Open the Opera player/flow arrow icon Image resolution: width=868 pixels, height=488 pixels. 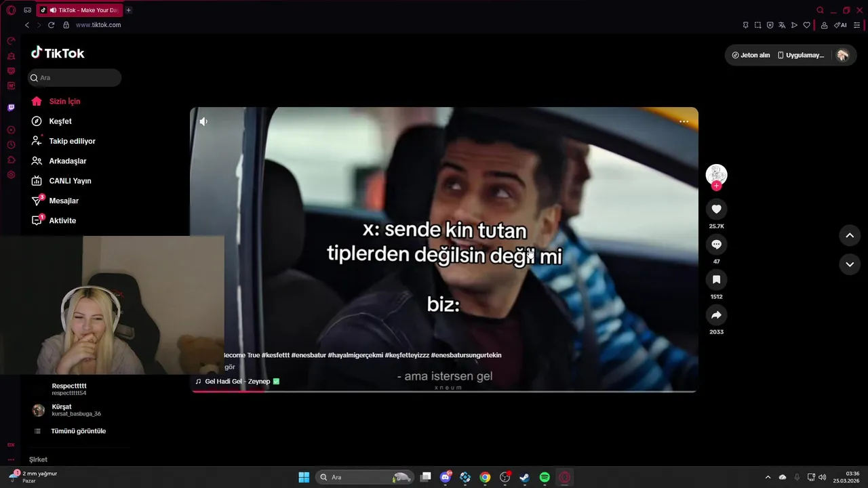pos(794,25)
